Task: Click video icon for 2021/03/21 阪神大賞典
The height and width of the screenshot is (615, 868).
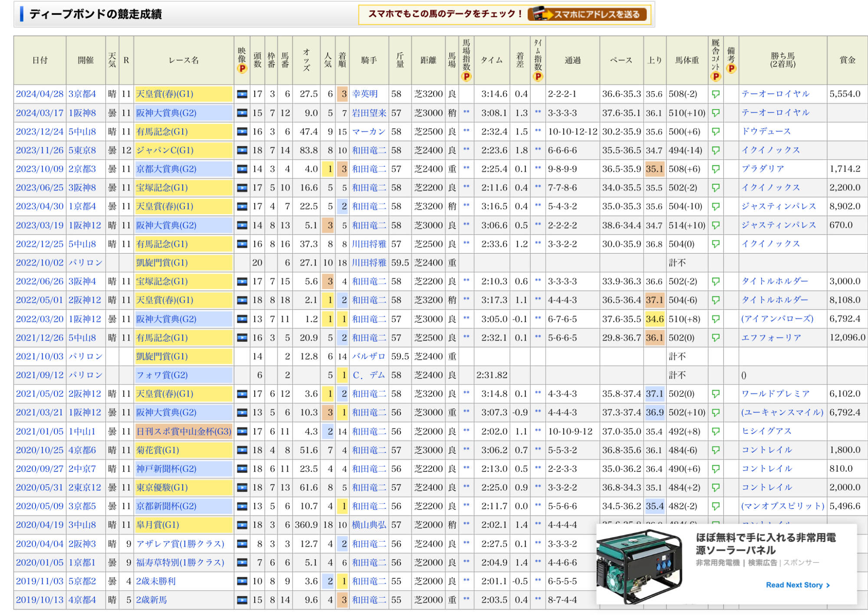Action: click(x=242, y=413)
